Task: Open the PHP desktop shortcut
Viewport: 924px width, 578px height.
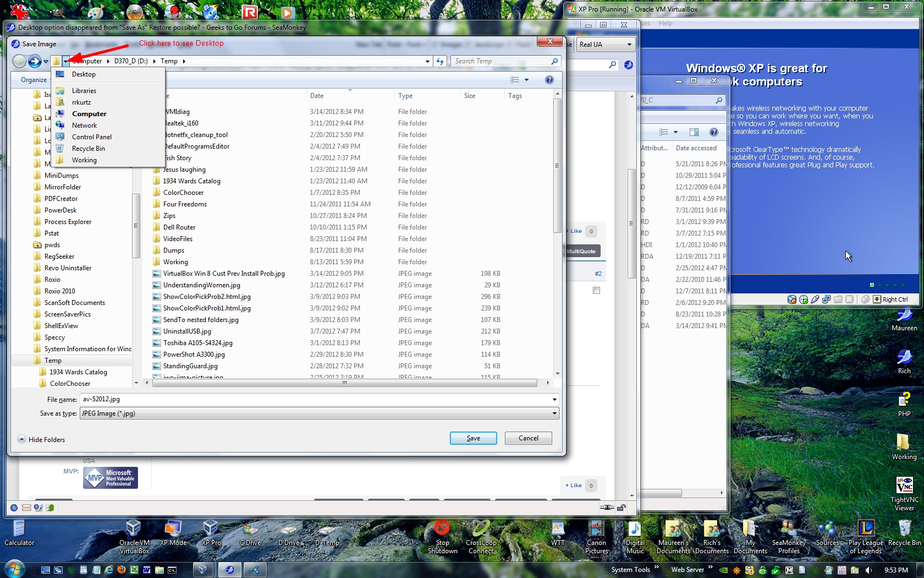Action: 904,403
